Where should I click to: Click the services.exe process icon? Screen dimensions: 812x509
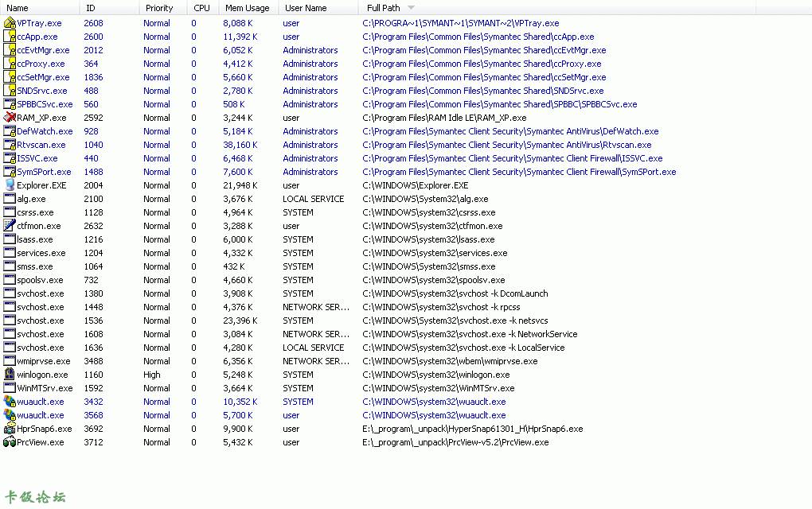pyautogui.click(x=10, y=252)
